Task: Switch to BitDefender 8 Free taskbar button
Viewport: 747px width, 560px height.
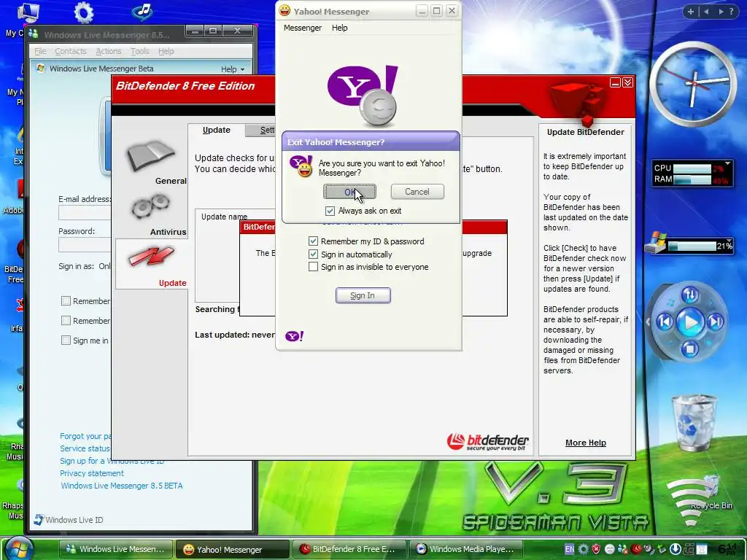Action: coord(348,549)
